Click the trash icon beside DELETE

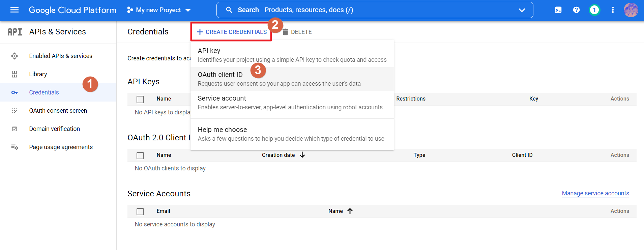[x=285, y=32]
